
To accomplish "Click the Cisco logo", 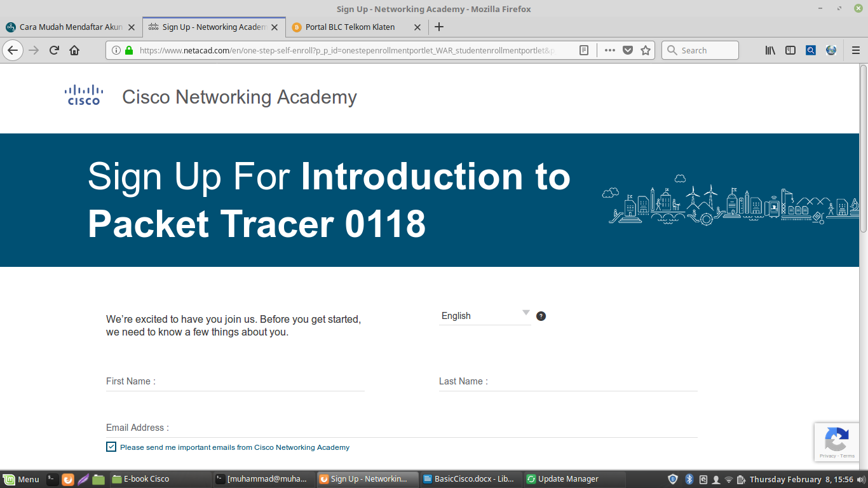I will click(84, 95).
